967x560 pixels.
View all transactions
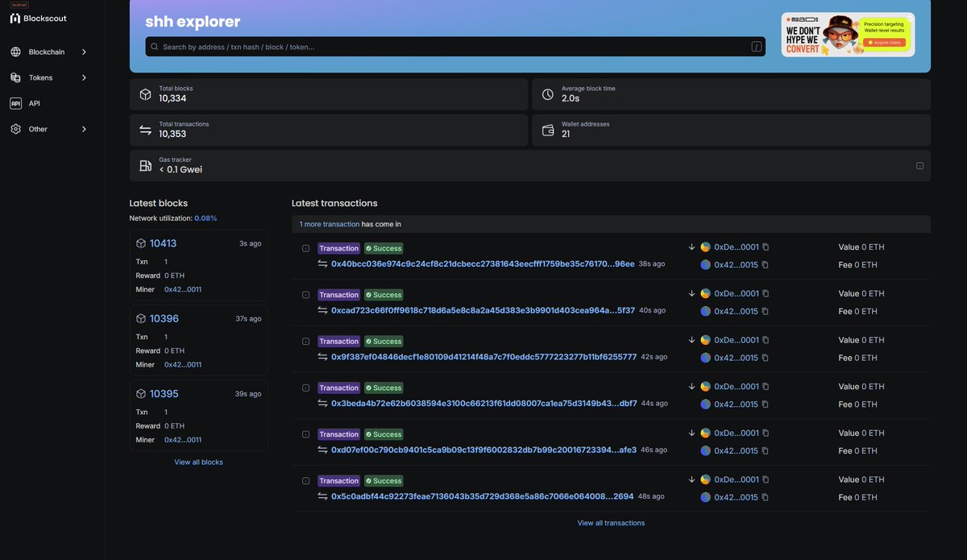[611, 523]
